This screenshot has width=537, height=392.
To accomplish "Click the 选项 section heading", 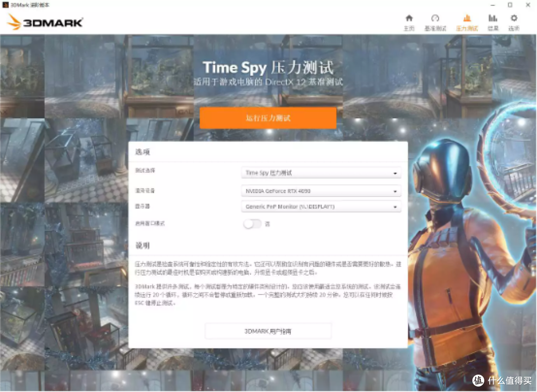I will point(143,152).
